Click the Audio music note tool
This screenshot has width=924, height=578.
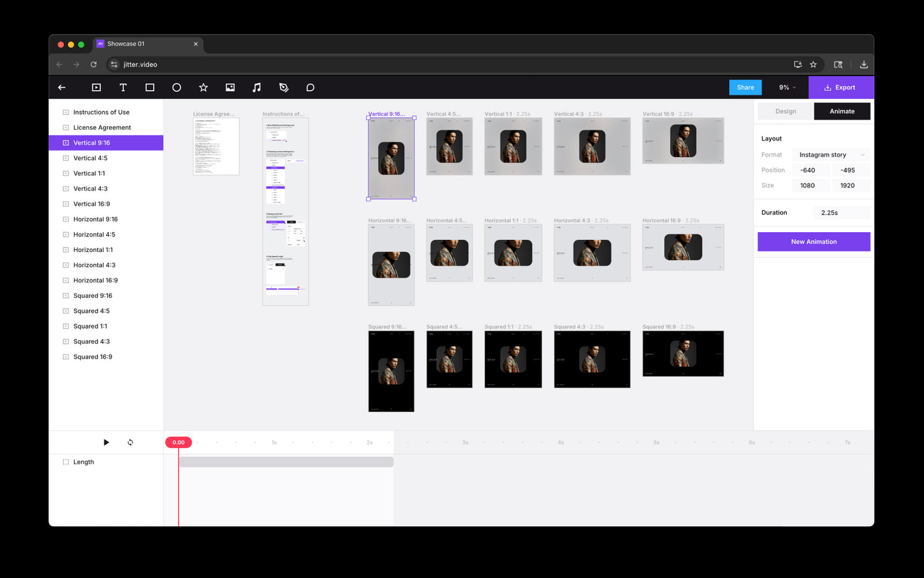tap(256, 88)
